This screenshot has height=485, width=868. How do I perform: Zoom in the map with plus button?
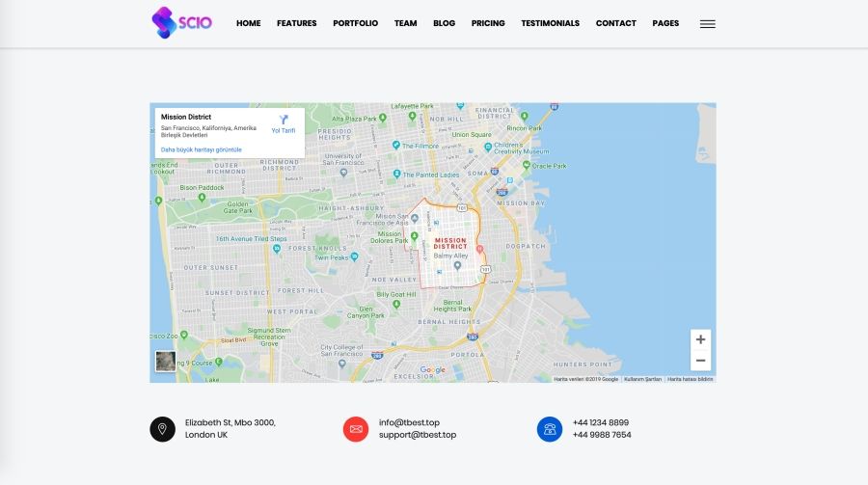coord(700,339)
